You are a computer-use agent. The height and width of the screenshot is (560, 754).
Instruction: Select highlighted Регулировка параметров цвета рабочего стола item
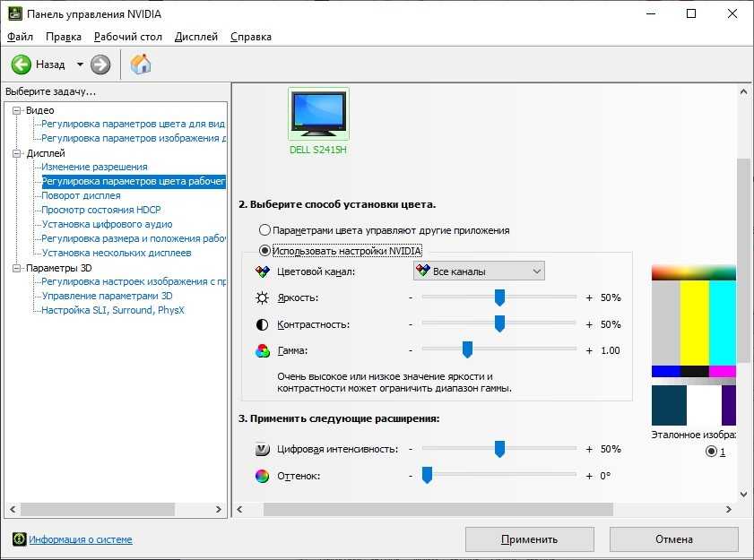click(x=134, y=181)
